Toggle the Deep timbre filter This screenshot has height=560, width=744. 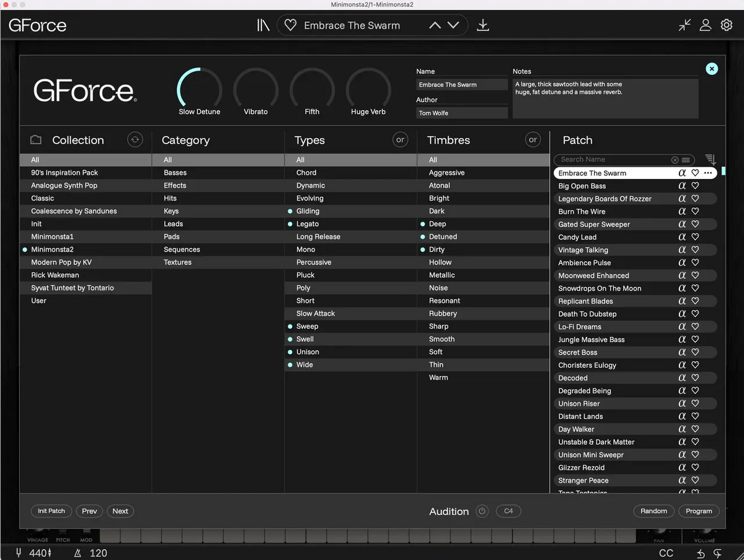click(x=484, y=224)
